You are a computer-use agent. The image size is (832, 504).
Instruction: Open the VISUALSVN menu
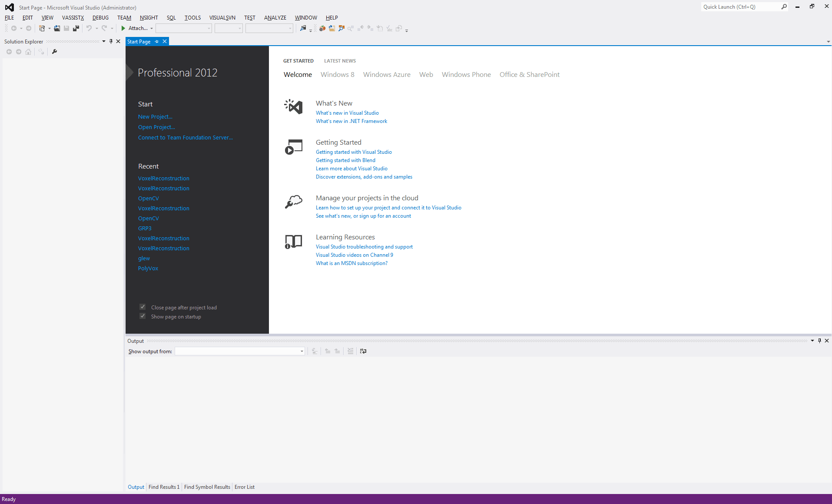222,18
